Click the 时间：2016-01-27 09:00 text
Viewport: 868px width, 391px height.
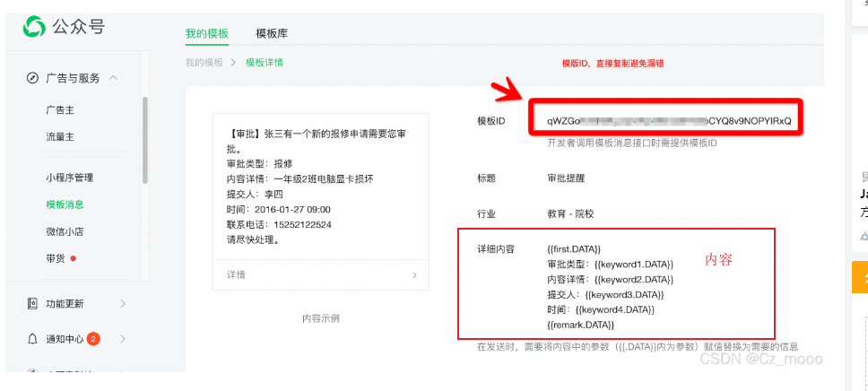point(279,210)
